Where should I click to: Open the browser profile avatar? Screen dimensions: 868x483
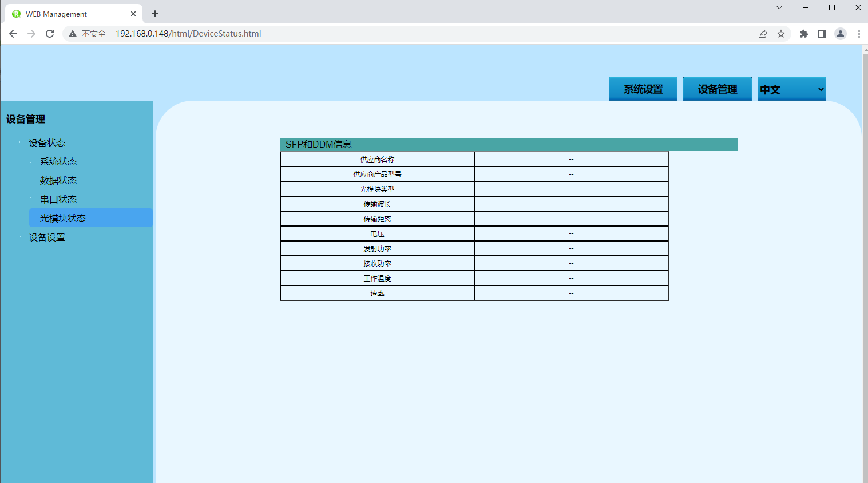tap(841, 34)
